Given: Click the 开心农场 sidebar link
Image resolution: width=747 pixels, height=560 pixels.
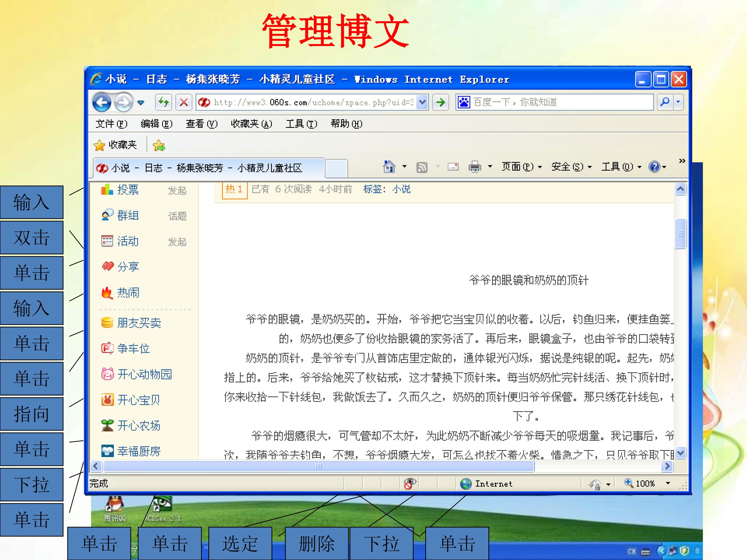Looking at the screenshot, I should point(139,426).
